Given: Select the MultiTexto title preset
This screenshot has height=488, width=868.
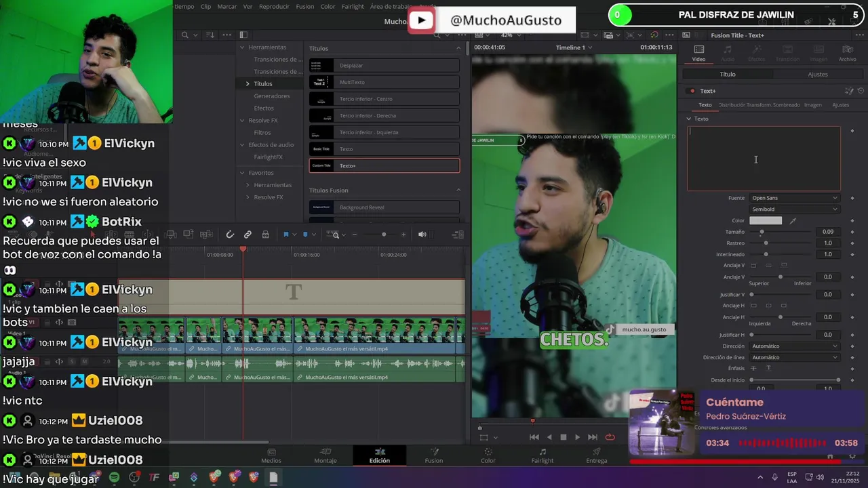Looking at the screenshot, I should pyautogui.click(x=384, y=82).
